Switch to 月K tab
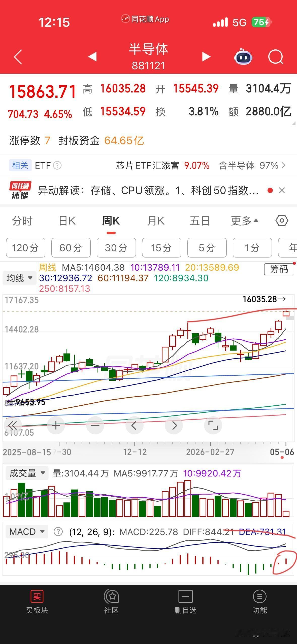The height and width of the screenshot is (644, 297). point(156,221)
